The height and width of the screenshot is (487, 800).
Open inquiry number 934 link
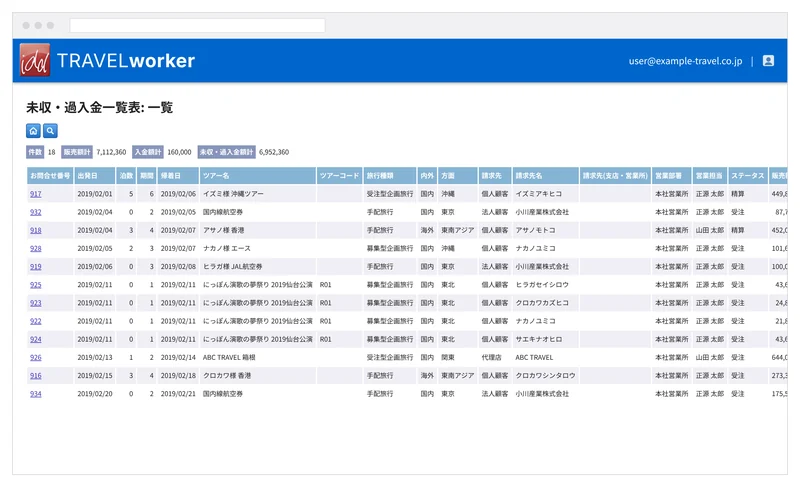click(36, 394)
